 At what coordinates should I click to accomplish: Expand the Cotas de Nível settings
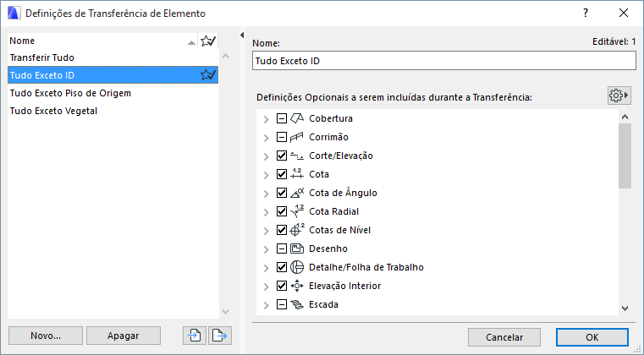pyautogui.click(x=267, y=230)
